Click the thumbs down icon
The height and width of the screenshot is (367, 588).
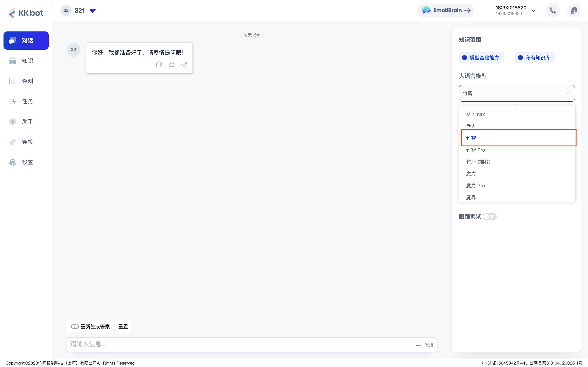point(184,64)
